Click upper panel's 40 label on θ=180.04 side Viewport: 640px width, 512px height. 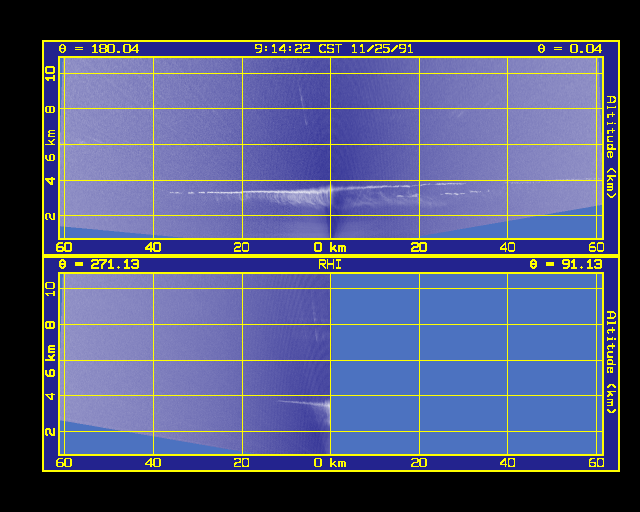pos(153,247)
